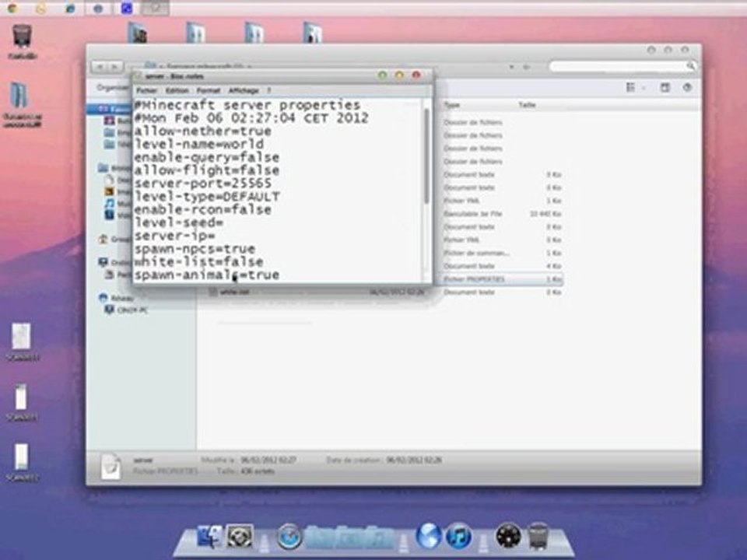747x560 pixels.
Task: Select the blue folder icon on desktop left
Action: [x=20, y=96]
